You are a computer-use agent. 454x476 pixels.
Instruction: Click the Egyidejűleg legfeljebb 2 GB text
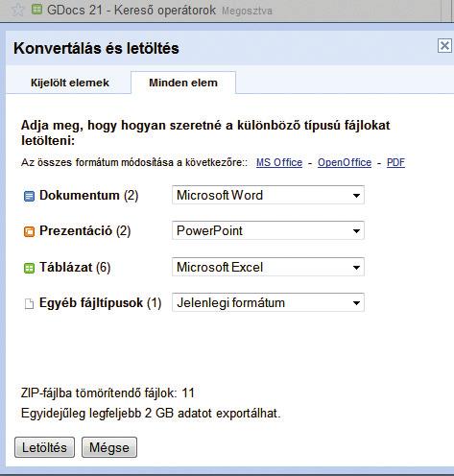(151, 414)
